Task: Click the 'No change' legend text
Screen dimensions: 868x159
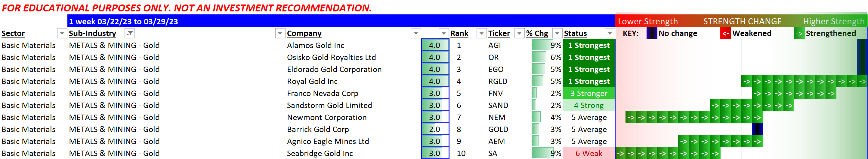Action: tap(678, 33)
